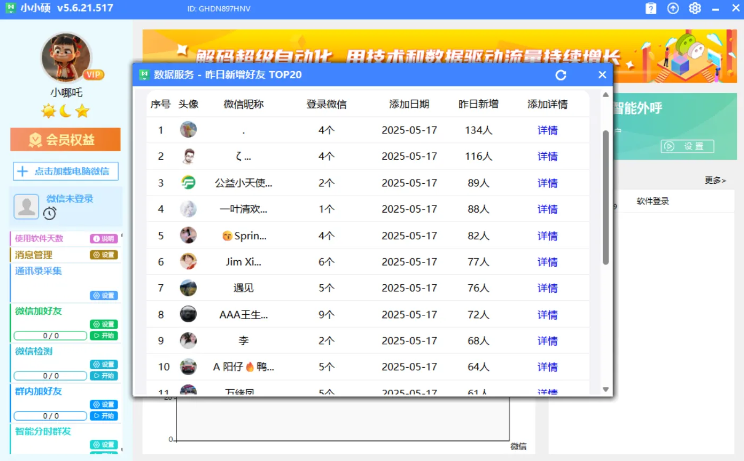The image size is (744, 461).
Task: Click 微信未登录 account label
Action: click(70, 199)
